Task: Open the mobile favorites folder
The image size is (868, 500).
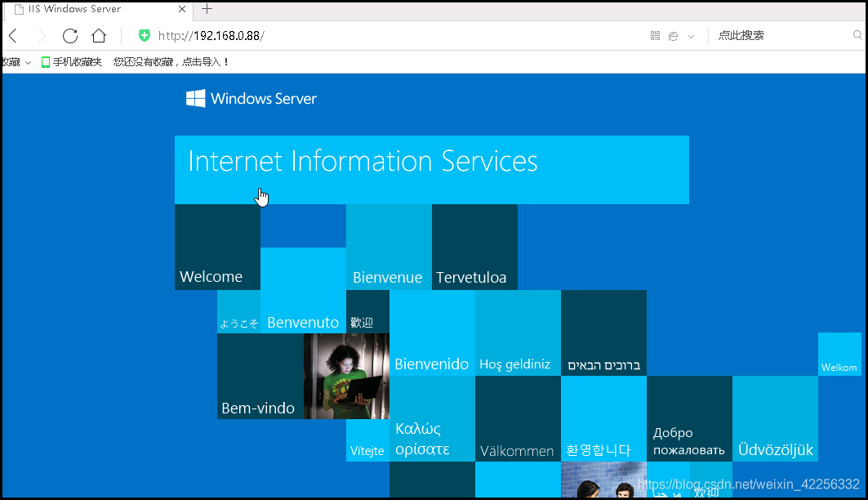Action: point(72,62)
